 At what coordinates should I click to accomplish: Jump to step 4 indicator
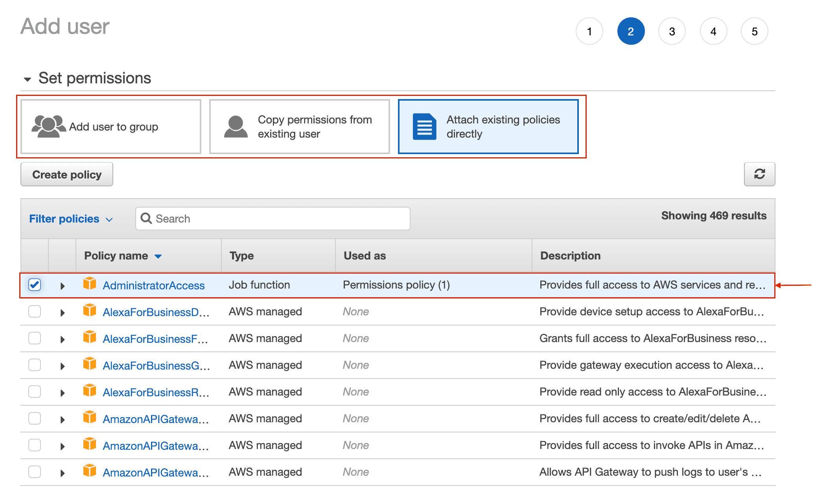[x=713, y=31]
